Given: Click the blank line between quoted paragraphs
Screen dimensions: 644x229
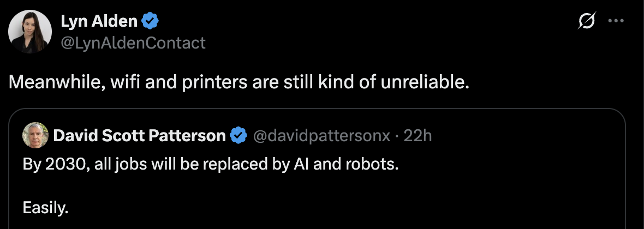Looking at the screenshot, I should [164, 186].
